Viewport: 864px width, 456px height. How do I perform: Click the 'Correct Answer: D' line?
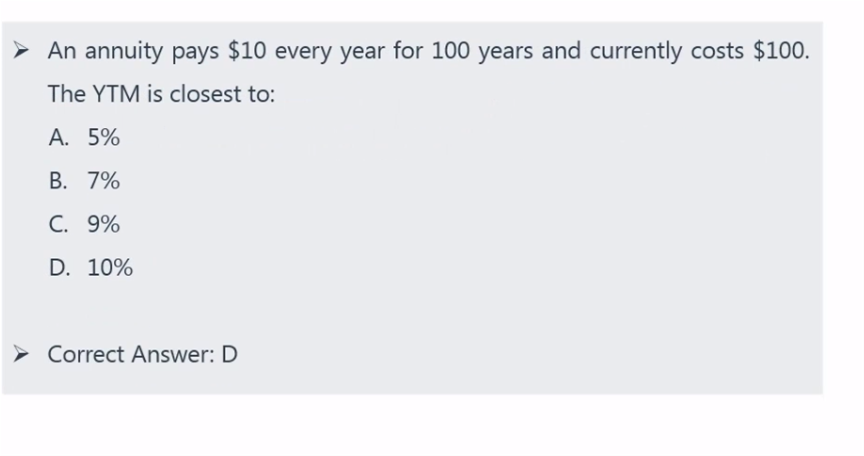click(x=143, y=354)
